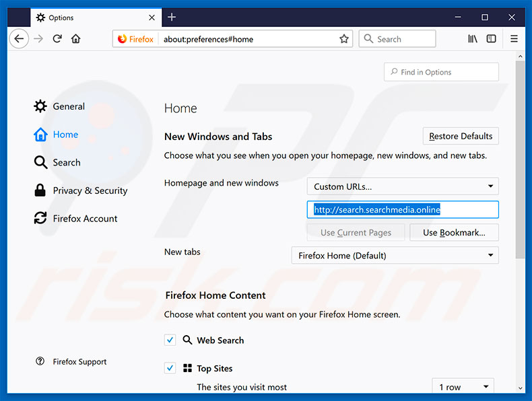The image size is (532, 401).
Task: Open the Top Sites 1 row dropdown
Action: pyautogui.click(x=463, y=386)
